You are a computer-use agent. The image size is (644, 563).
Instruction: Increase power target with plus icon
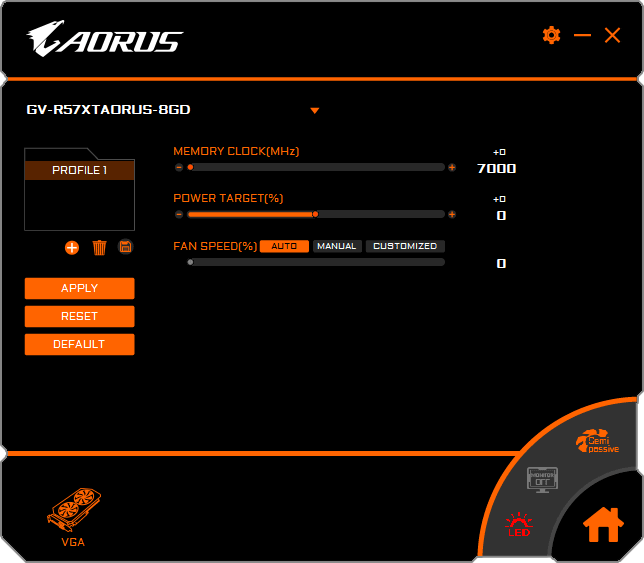(452, 214)
